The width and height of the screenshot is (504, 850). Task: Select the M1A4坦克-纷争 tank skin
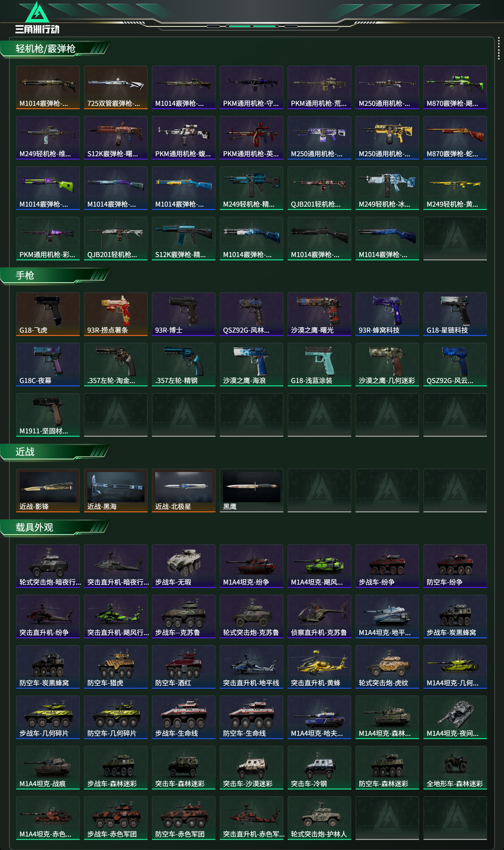[x=251, y=566]
